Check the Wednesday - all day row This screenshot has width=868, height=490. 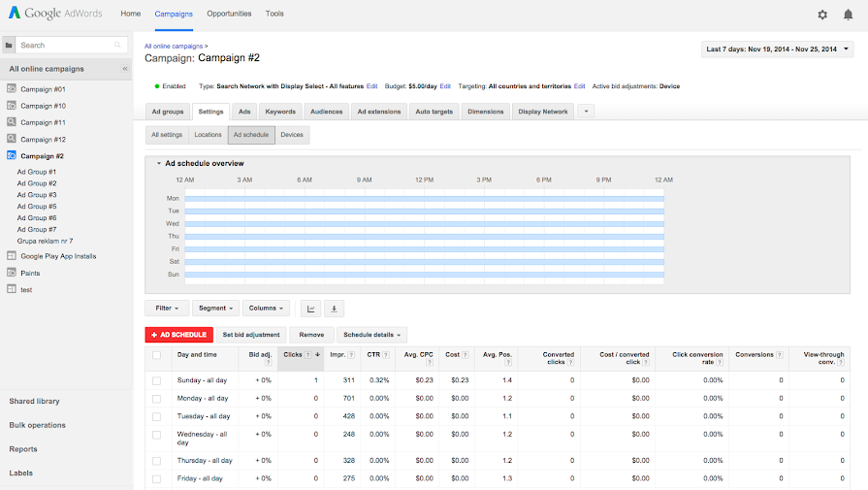(157, 436)
